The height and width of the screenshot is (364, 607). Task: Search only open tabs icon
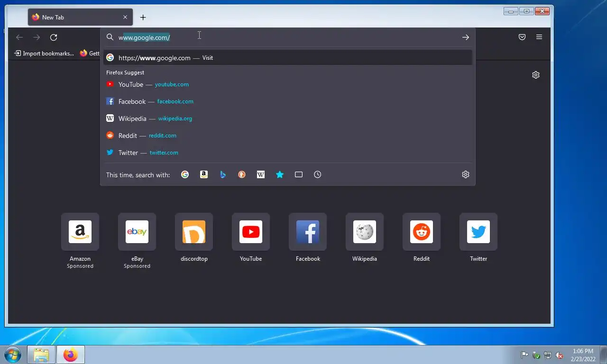click(x=299, y=174)
